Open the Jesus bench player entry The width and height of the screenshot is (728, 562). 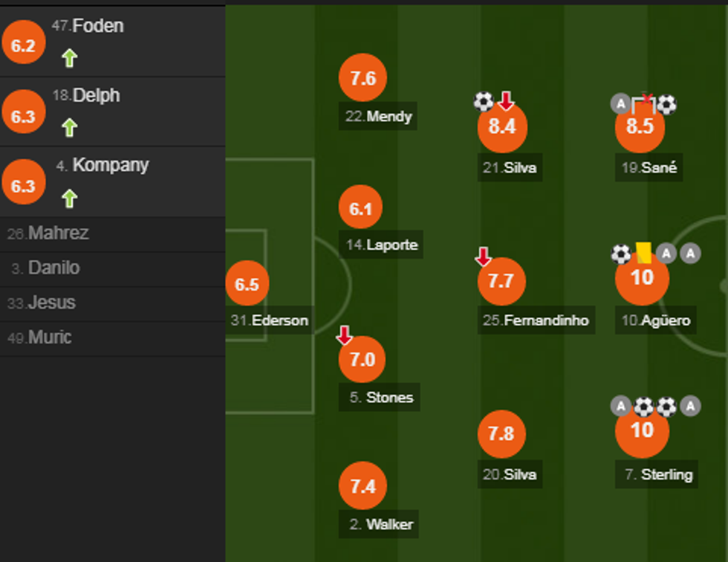[51, 303]
